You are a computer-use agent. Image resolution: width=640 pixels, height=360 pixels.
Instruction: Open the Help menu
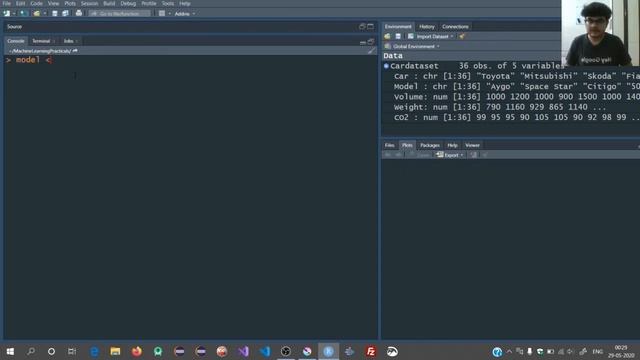[185, 3]
